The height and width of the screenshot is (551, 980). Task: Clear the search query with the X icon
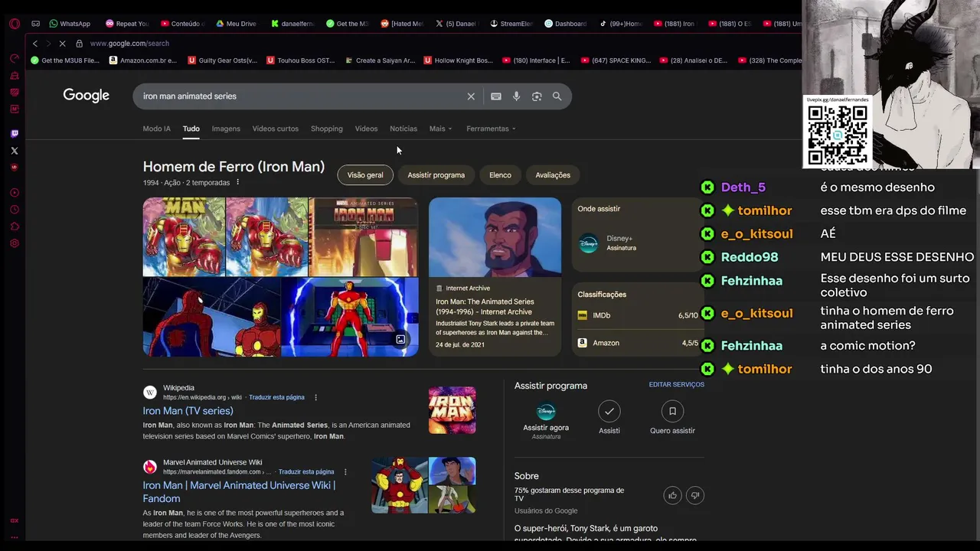click(471, 96)
